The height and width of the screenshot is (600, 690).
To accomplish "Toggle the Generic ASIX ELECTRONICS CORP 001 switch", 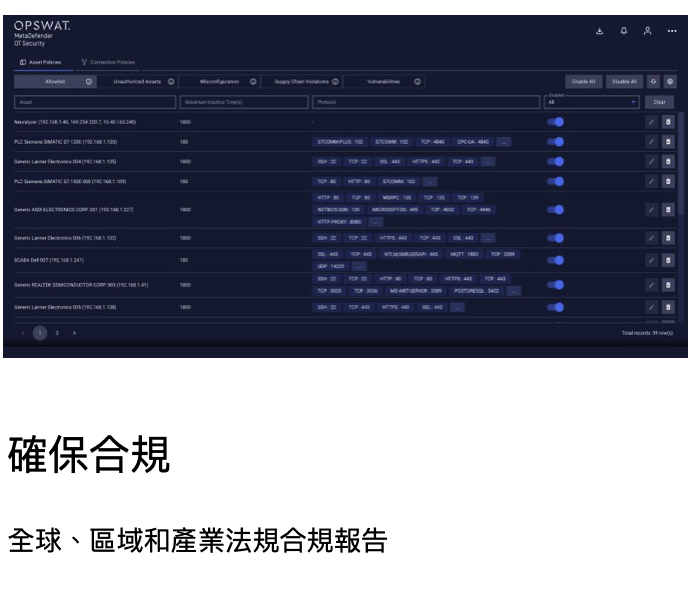I will [555, 210].
